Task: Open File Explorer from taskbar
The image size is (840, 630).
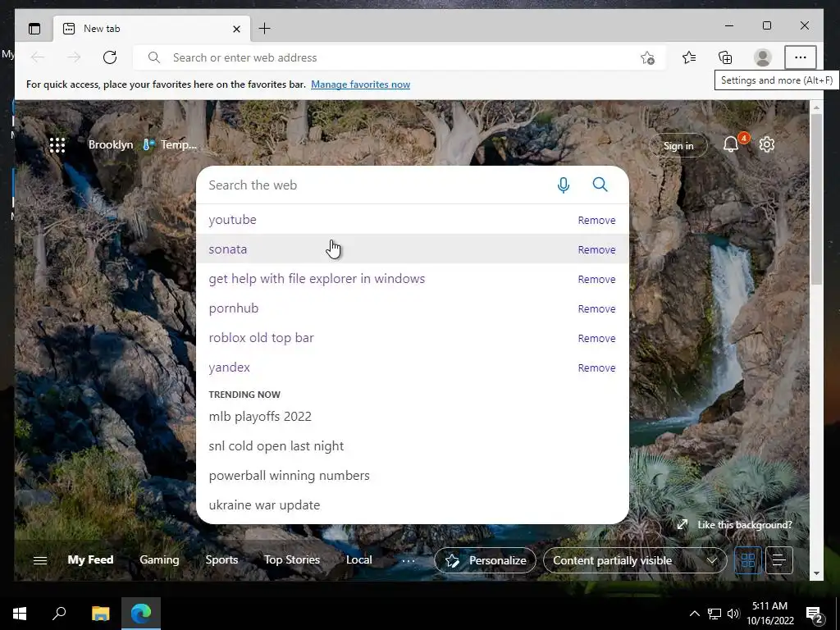Action: [x=100, y=614]
